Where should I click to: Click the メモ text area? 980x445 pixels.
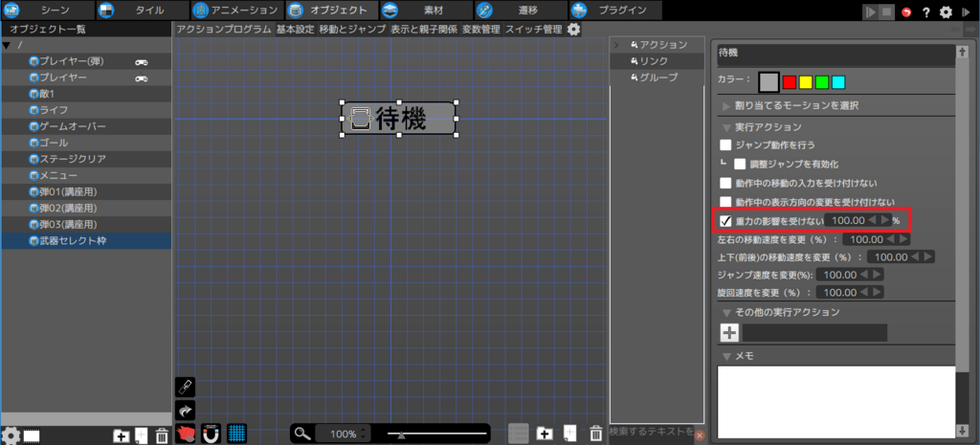[836, 401]
